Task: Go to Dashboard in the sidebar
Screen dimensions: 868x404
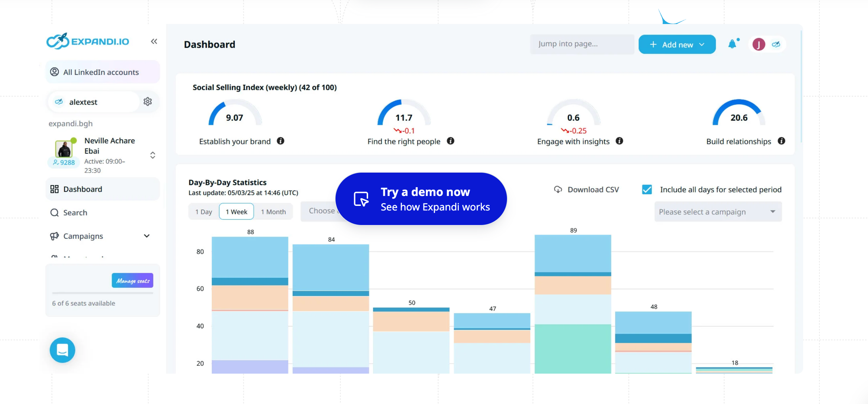Action: coord(82,189)
